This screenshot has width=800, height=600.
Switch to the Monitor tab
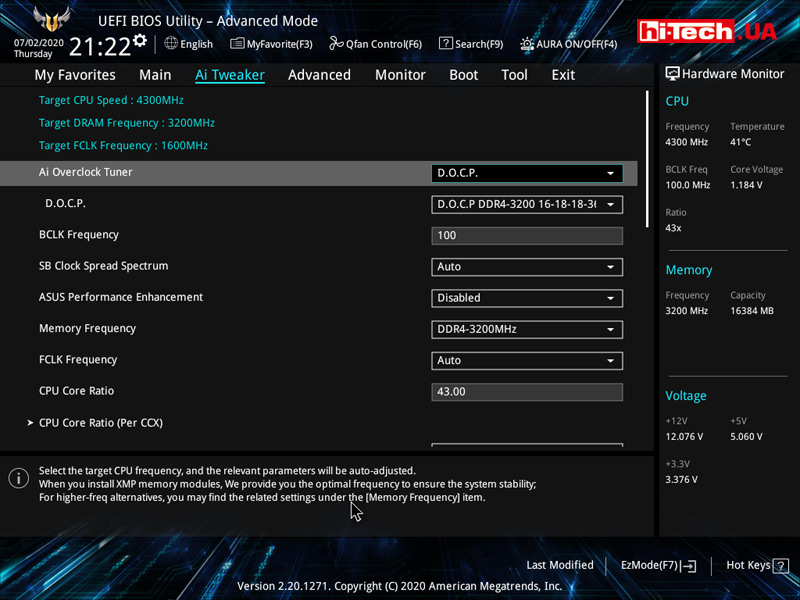click(x=400, y=75)
